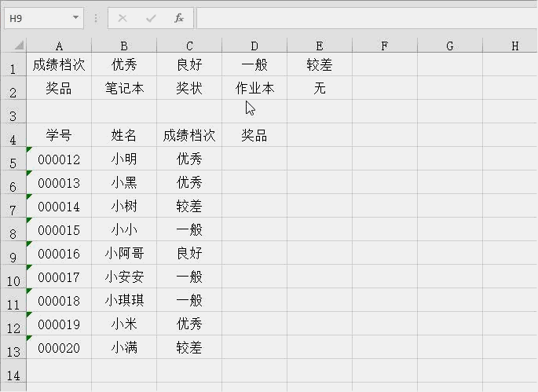Select column G header
Screen dimensions: 538x392
[x=450, y=46]
